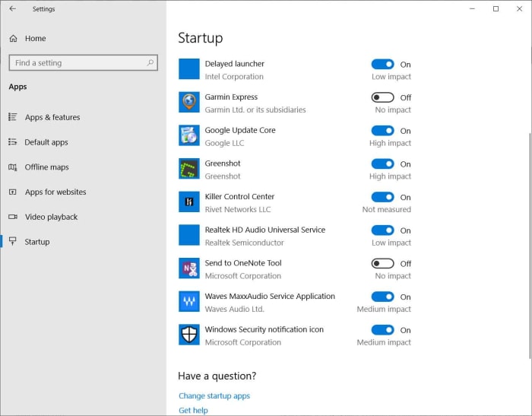
Task: Open Apps & features page
Action: coord(52,117)
